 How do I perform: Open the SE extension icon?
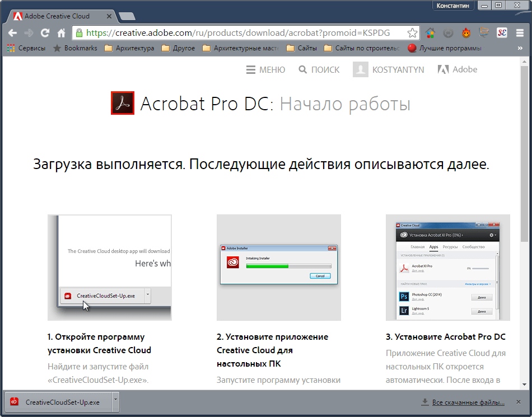[x=502, y=33]
